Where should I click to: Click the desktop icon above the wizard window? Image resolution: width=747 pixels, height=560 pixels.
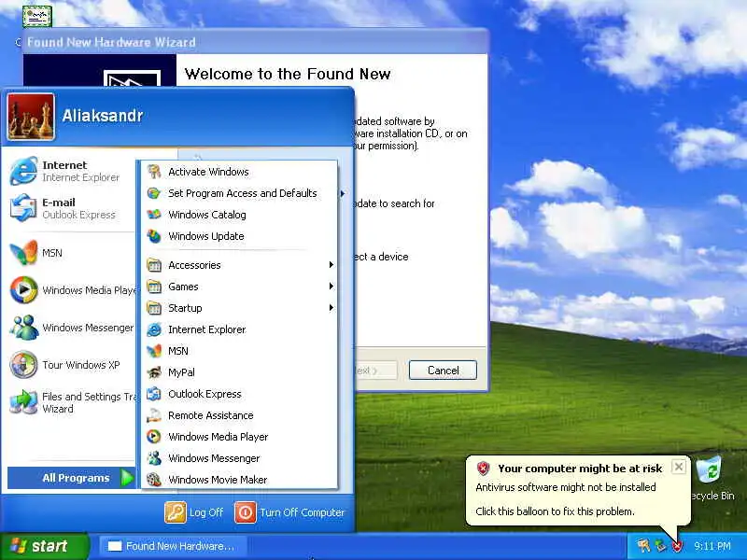(37, 15)
